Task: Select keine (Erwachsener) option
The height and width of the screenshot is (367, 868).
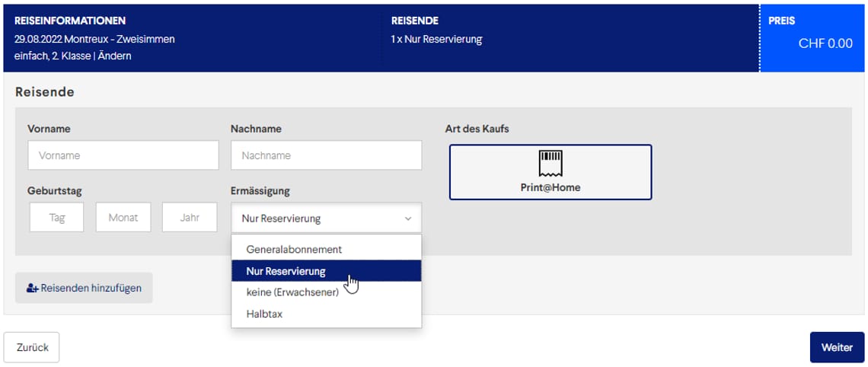Action: click(292, 292)
